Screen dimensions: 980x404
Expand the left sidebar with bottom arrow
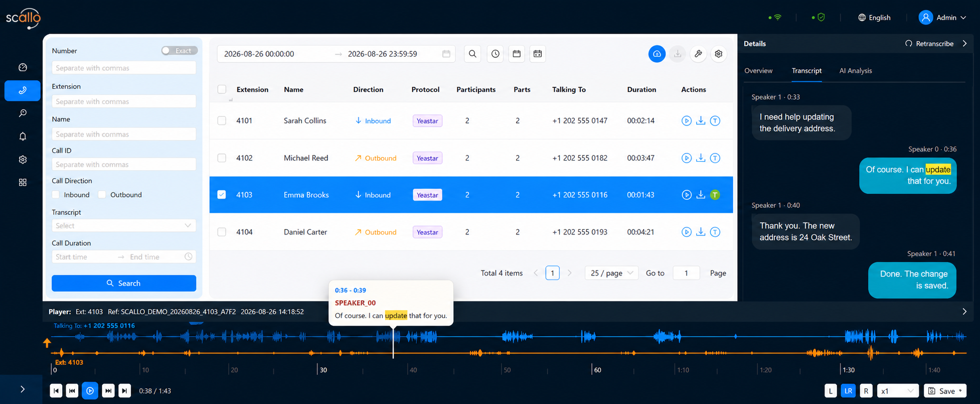click(23, 389)
